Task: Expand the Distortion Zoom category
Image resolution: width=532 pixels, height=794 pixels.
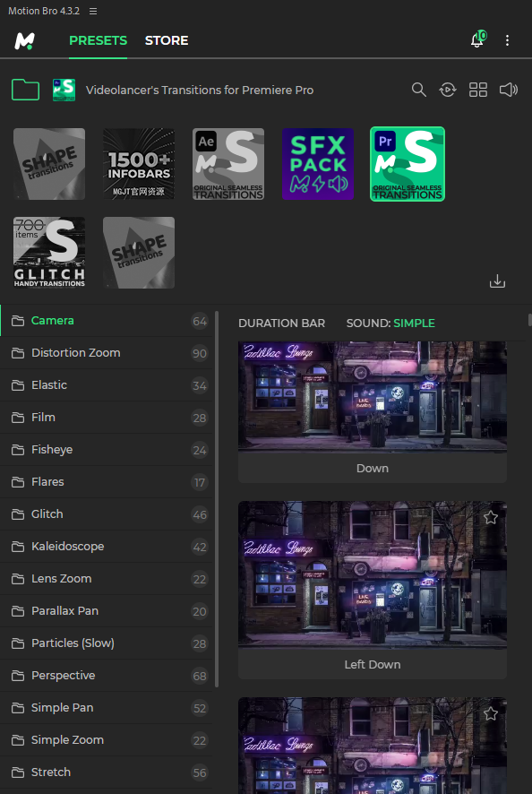Action: coord(107,353)
